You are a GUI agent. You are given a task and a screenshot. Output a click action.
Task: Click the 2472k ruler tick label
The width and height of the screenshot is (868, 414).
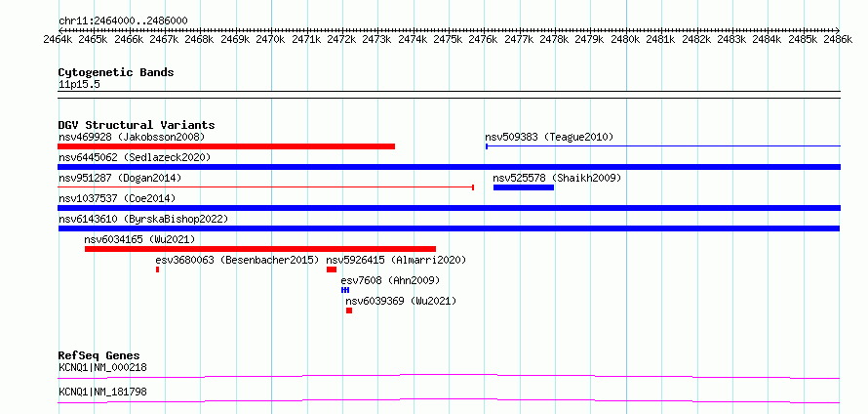[342, 39]
